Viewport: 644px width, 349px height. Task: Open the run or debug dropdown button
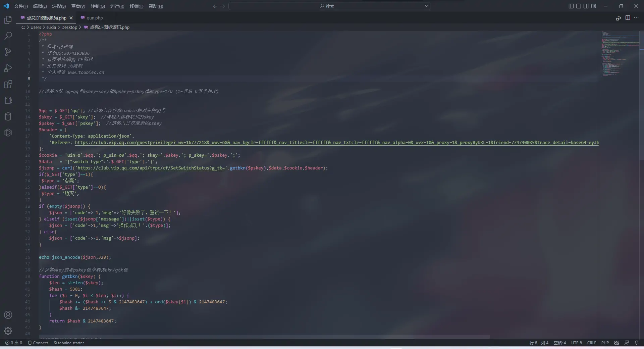tap(618, 18)
